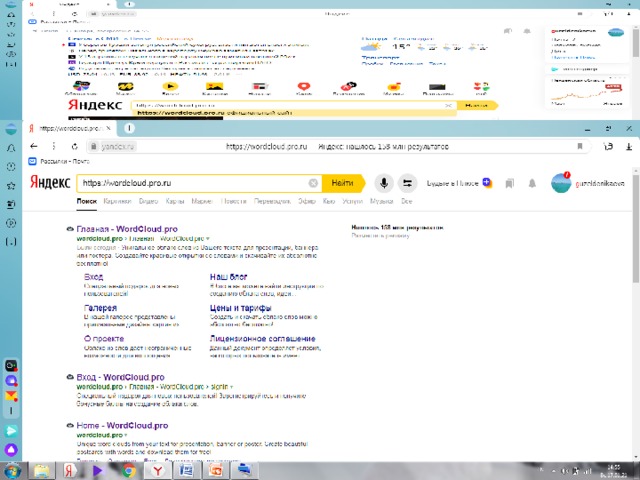
Task: Switch to Картинки tab
Action: [118, 201]
